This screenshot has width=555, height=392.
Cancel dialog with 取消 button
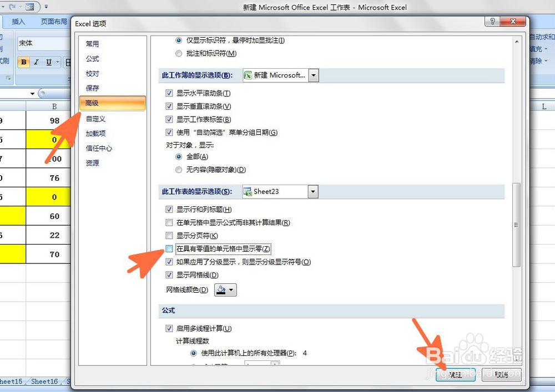pos(502,375)
